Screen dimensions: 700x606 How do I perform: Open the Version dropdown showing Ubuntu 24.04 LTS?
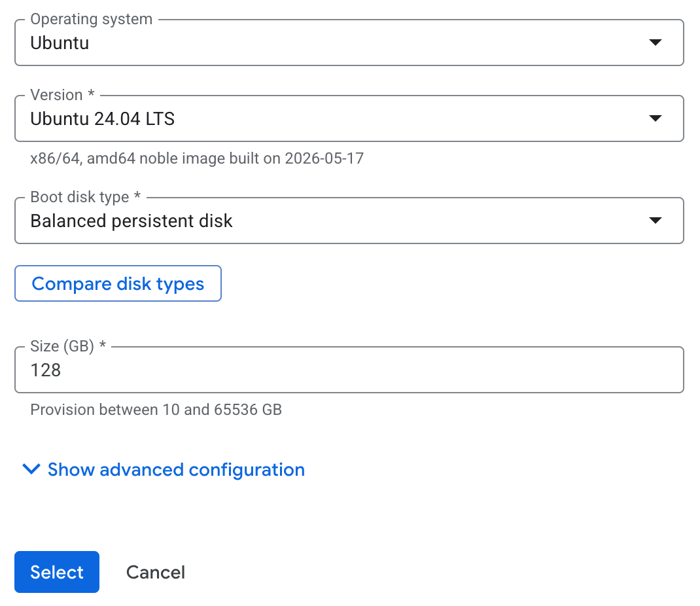[349, 118]
